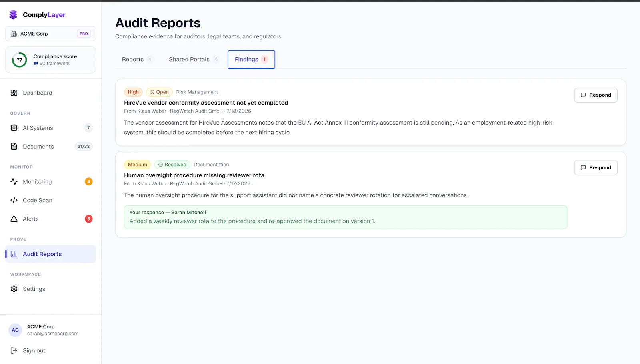640x364 pixels.
Task: Click 'From Klaus Weber' line dated 7/18/2026
Action: coord(188,111)
